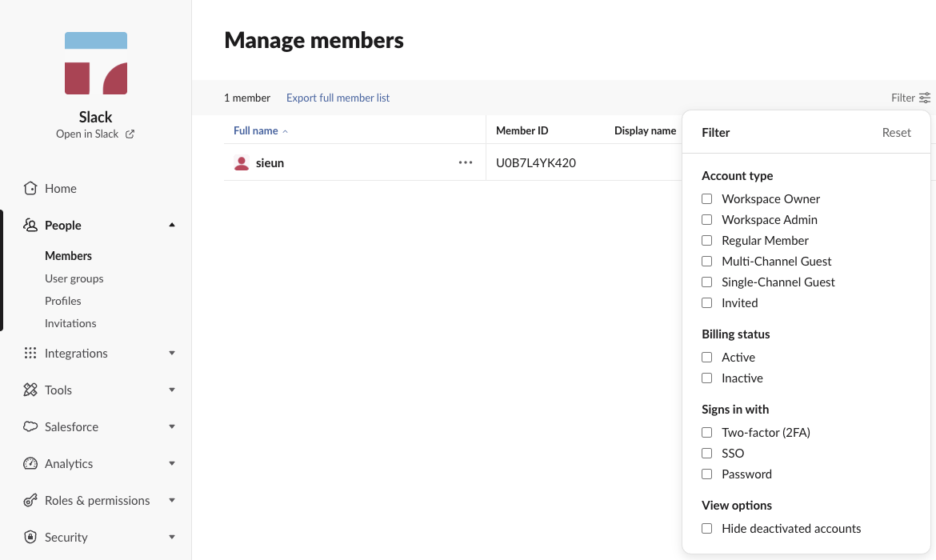Image resolution: width=936 pixels, height=560 pixels.
Task: Check the Regular Member filter
Action: pos(706,241)
